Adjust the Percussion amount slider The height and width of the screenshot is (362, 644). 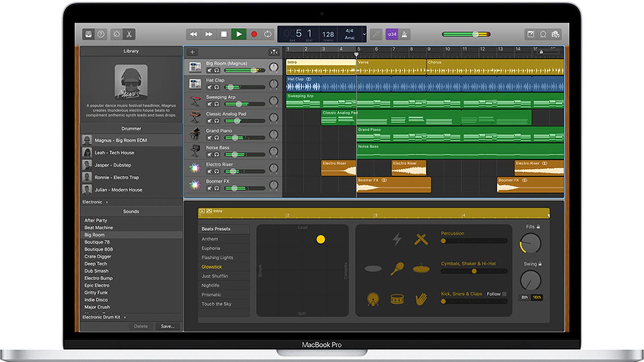pyautogui.click(x=474, y=241)
